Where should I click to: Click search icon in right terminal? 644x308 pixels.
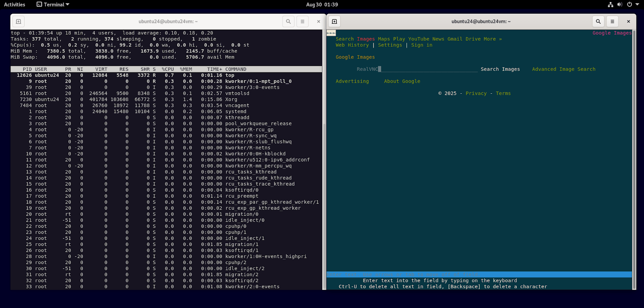pyautogui.click(x=598, y=22)
